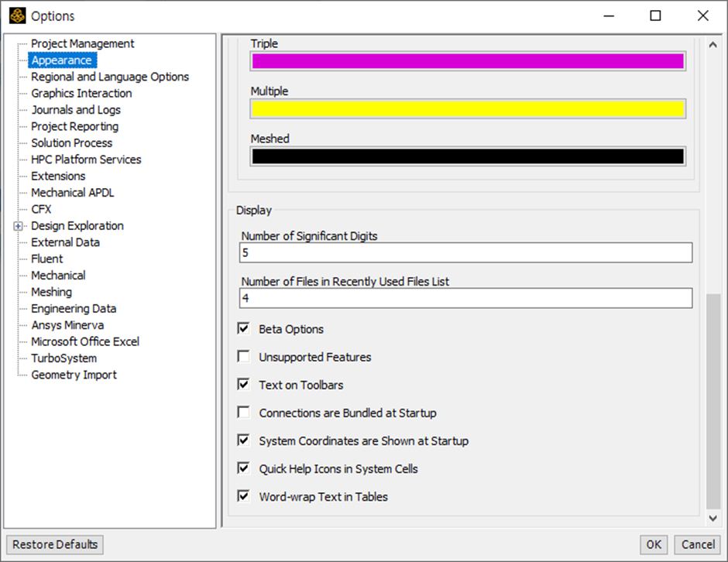
Task: Select the Fluent options category
Action: 47,259
